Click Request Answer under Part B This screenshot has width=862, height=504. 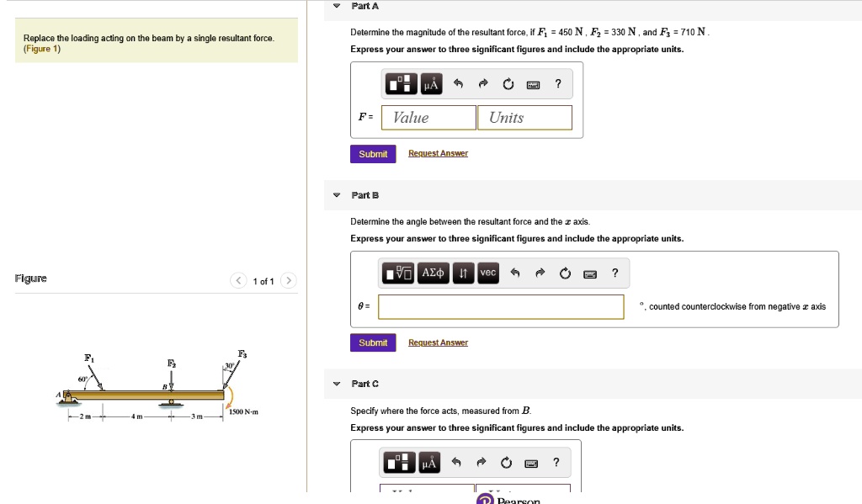(439, 342)
